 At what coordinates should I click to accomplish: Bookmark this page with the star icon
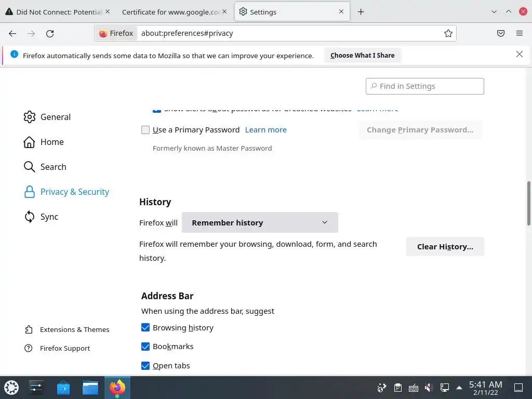(x=448, y=33)
